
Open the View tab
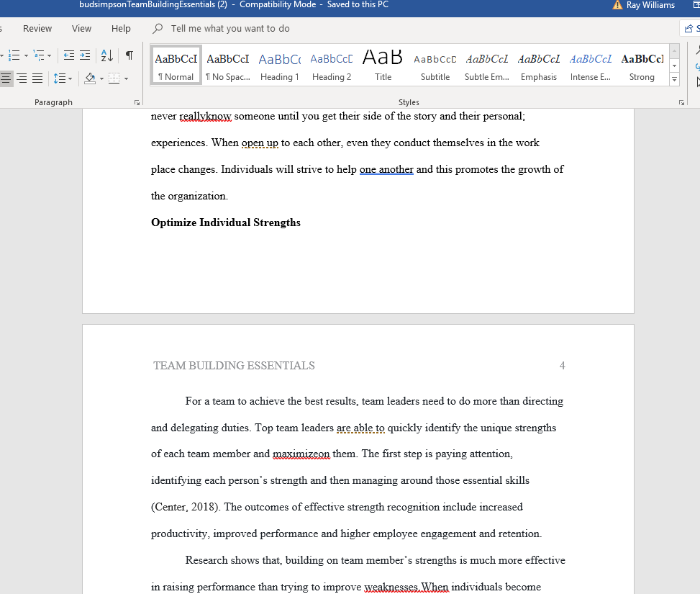[x=82, y=29]
